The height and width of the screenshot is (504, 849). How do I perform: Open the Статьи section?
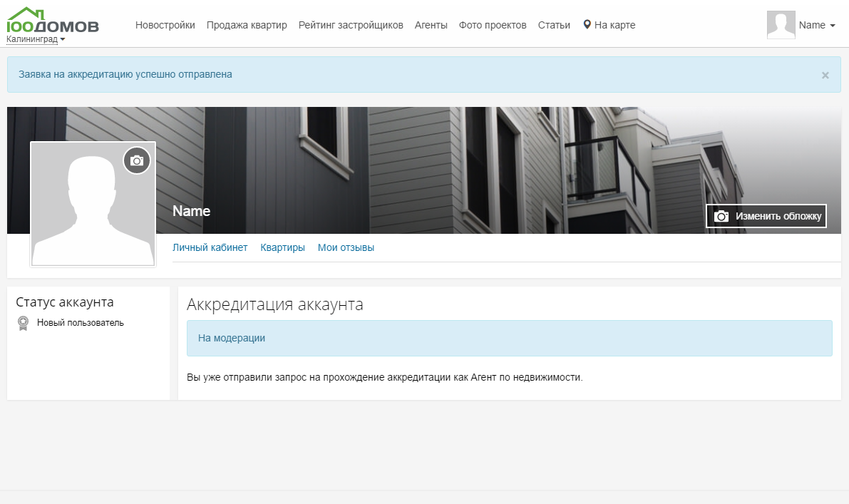554,25
